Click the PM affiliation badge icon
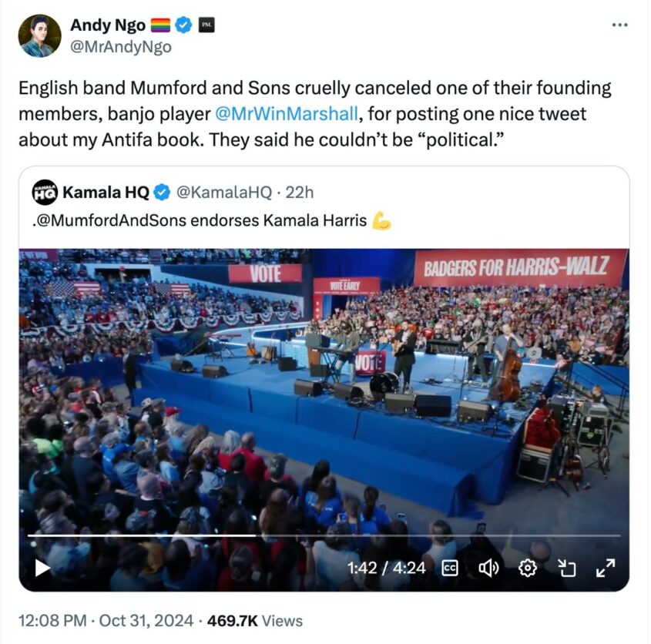The width and height of the screenshot is (651, 644). (x=206, y=25)
